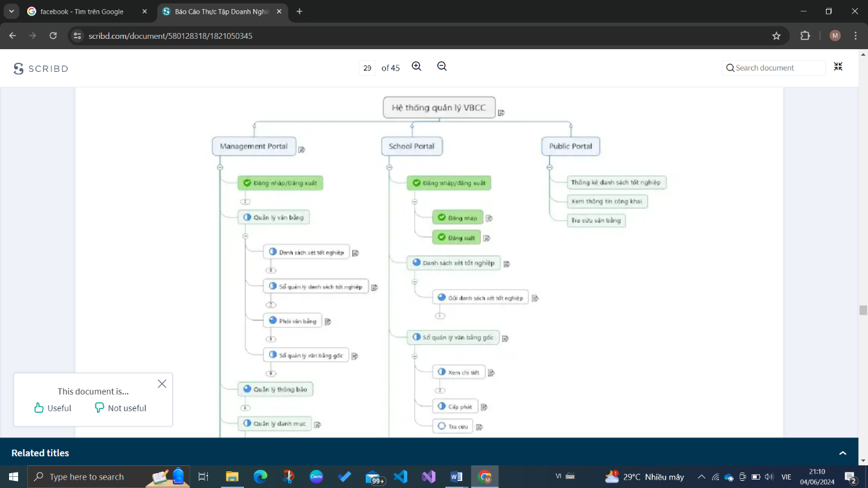
Task: Rate document with Not useful thumbs down
Action: pos(120,408)
